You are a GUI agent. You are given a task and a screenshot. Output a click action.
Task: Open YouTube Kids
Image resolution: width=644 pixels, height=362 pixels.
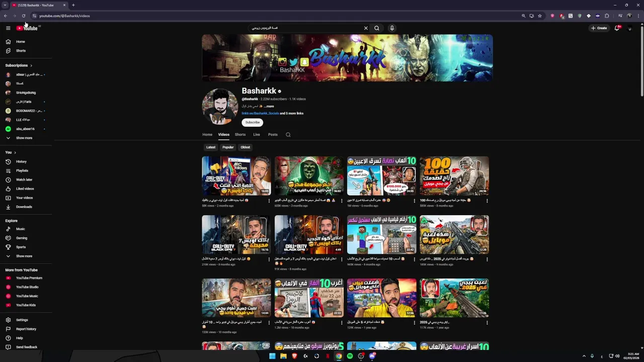coord(26,305)
